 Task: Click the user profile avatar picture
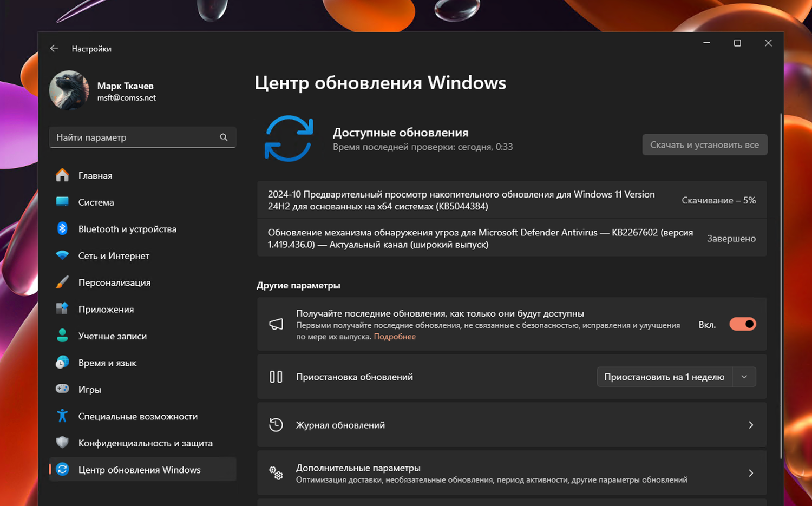(x=69, y=90)
